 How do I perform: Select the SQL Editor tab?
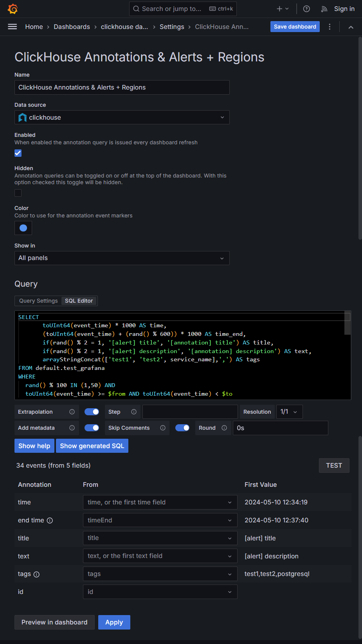click(79, 301)
